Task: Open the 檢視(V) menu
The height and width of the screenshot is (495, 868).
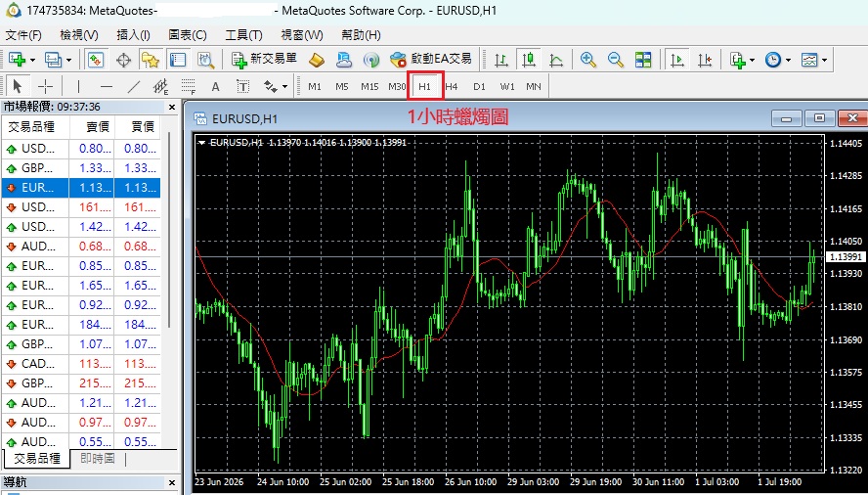Action: [x=79, y=35]
